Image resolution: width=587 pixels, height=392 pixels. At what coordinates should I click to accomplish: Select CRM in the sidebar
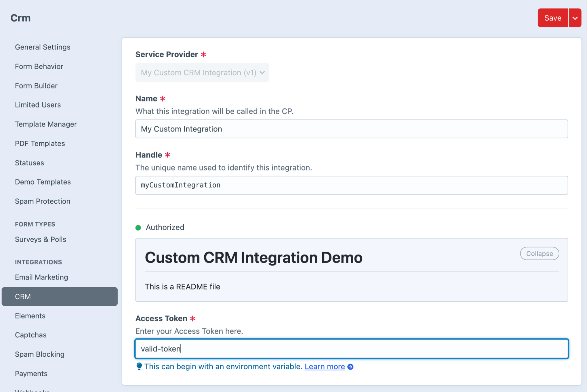[x=23, y=297]
